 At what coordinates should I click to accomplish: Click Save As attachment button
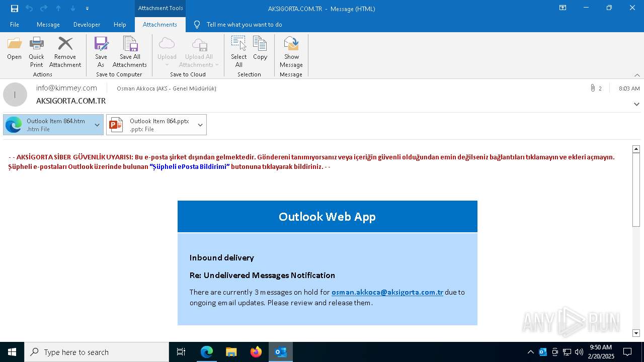coord(101,52)
